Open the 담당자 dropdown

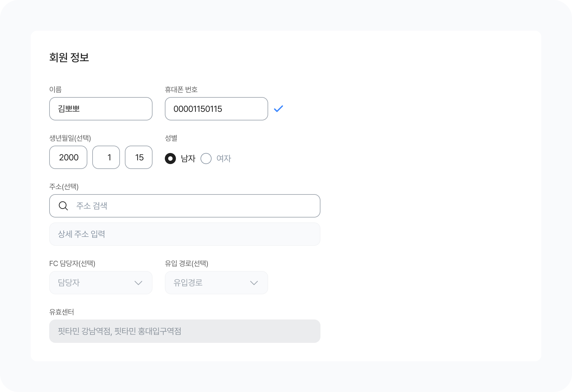coord(101,283)
